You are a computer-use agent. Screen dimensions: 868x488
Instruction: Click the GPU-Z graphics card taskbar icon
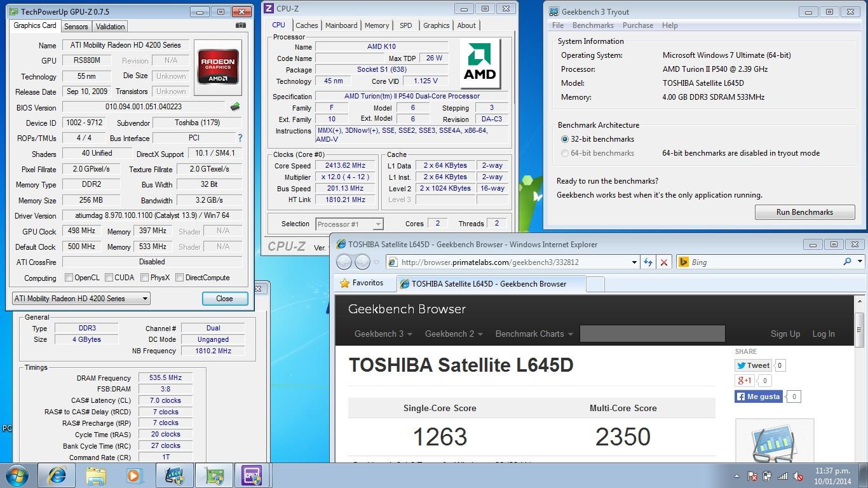214,475
